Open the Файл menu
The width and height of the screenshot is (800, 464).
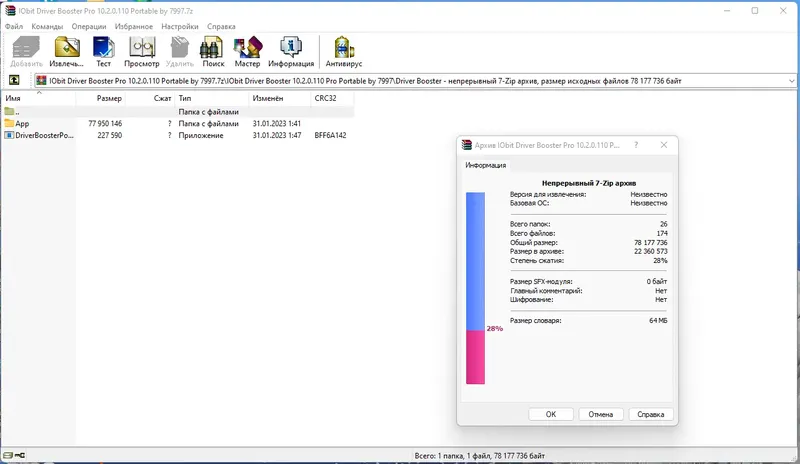[x=14, y=26]
